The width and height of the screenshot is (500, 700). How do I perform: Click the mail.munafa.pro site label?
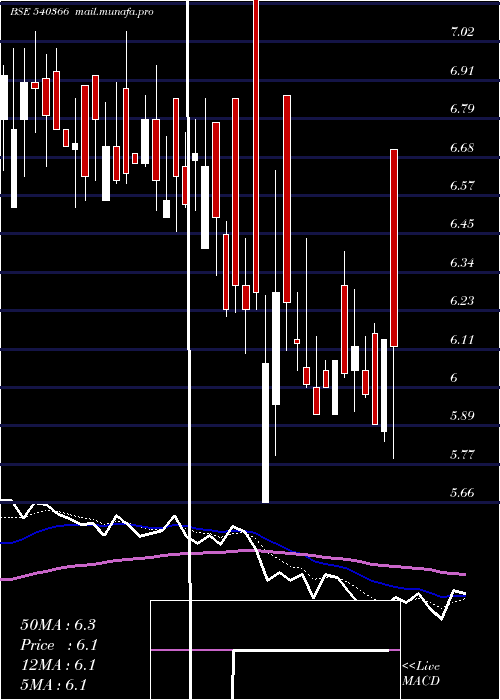(112, 12)
